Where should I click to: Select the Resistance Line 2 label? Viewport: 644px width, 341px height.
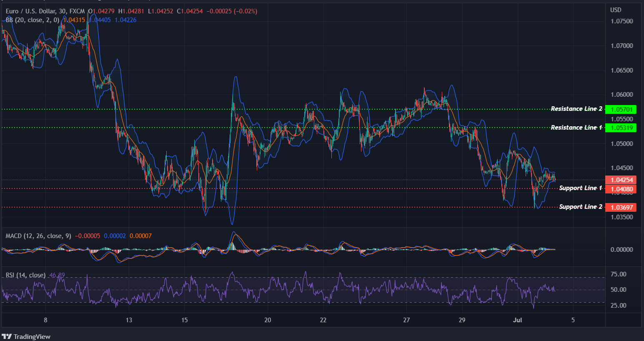576,109
